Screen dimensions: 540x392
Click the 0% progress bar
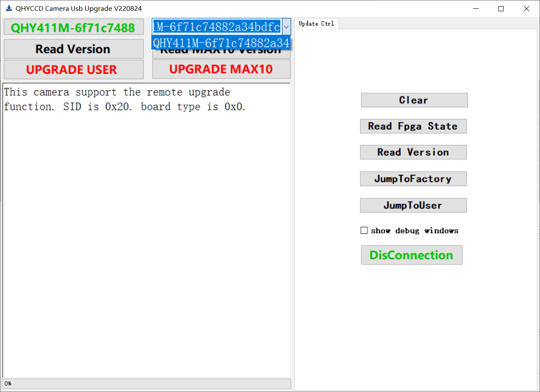147,384
